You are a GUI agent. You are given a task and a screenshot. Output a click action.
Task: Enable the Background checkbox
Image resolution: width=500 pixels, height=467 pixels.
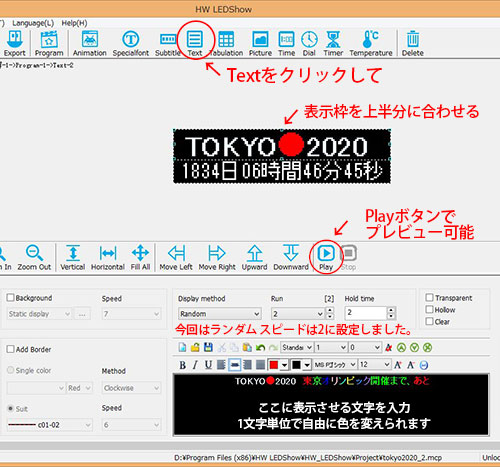coord(10,298)
